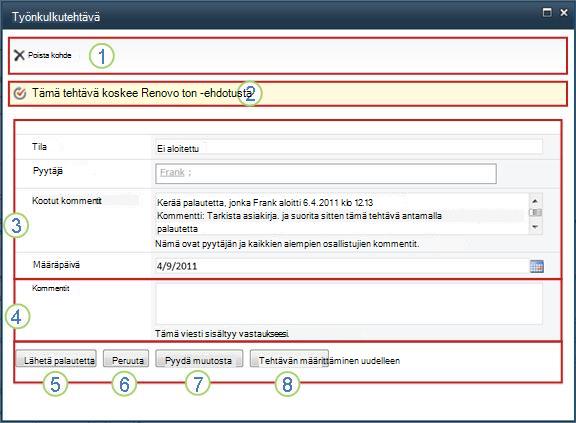Click the Pyytäjä people field
The height and width of the screenshot is (423, 576).
[326, 174]
